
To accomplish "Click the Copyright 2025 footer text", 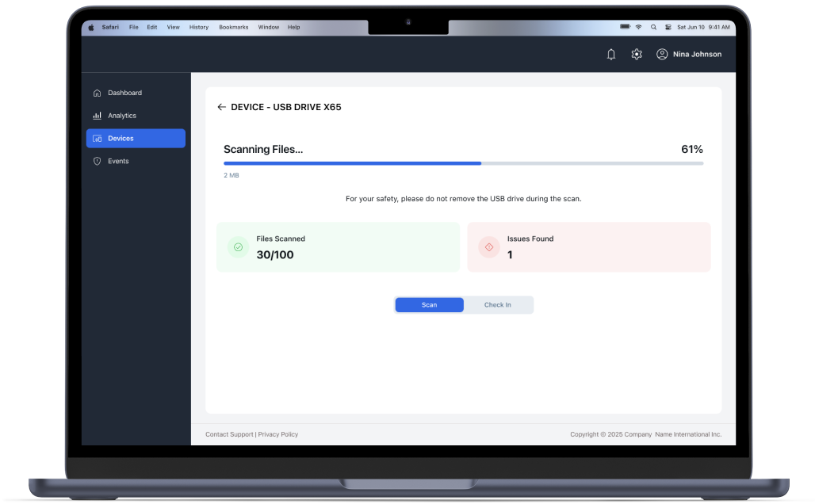I will 645,434.
